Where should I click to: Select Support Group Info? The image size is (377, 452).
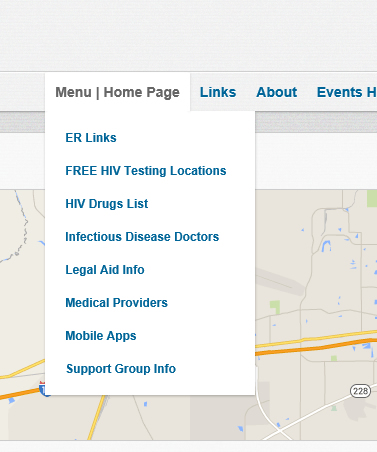[x=121, y=369]
